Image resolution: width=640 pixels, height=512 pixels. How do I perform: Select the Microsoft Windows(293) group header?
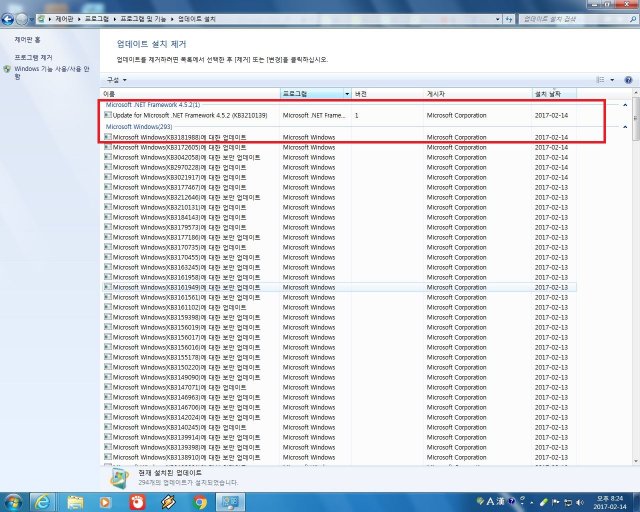(139, 127)
